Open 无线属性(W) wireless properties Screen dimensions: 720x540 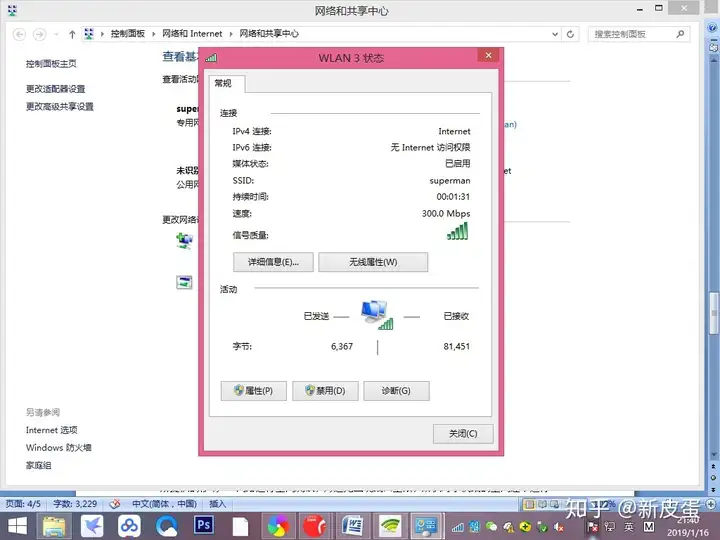pyautogui.click(x=373, y=262)
